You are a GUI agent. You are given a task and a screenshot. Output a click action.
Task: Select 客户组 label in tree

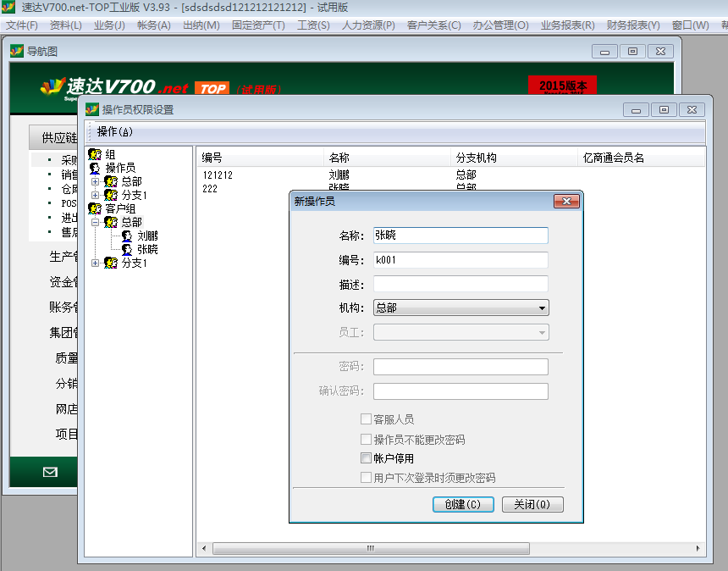click(x=120, y=208)
